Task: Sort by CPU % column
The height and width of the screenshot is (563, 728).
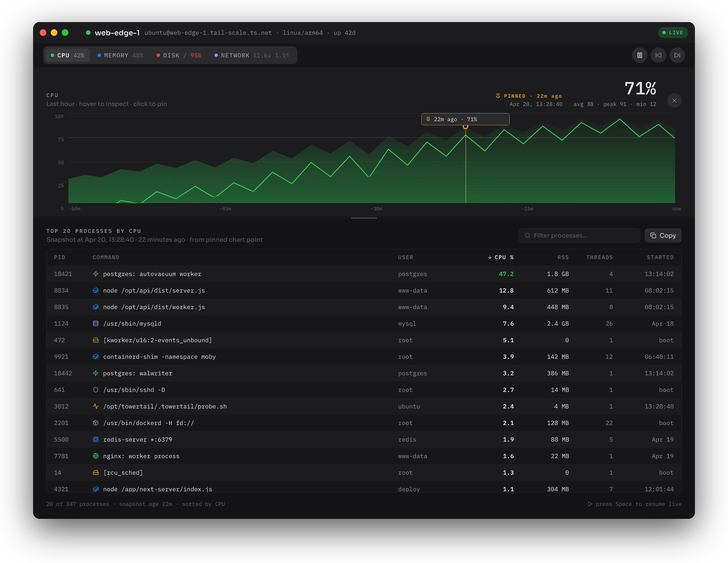Action: [501, 257]
